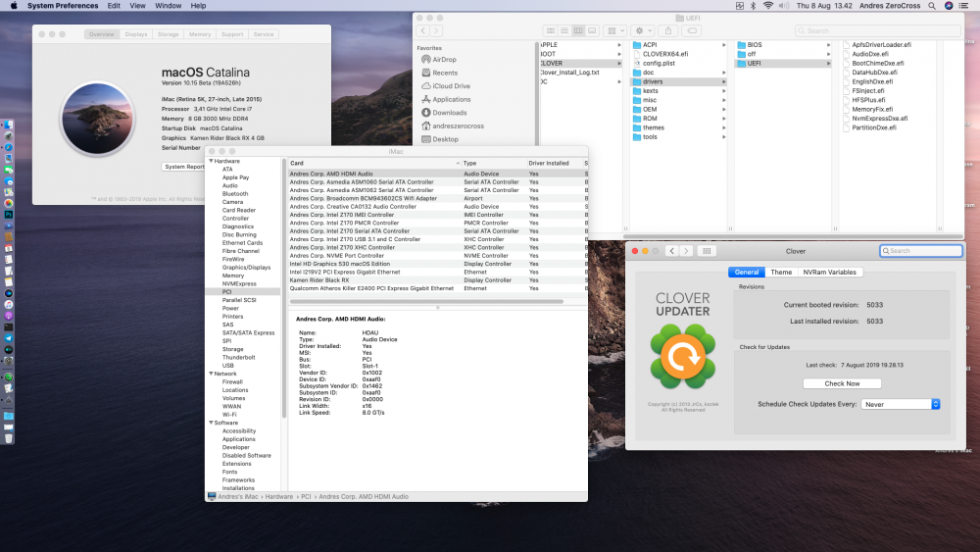Click the System Report button

click(x=184, y=167)
